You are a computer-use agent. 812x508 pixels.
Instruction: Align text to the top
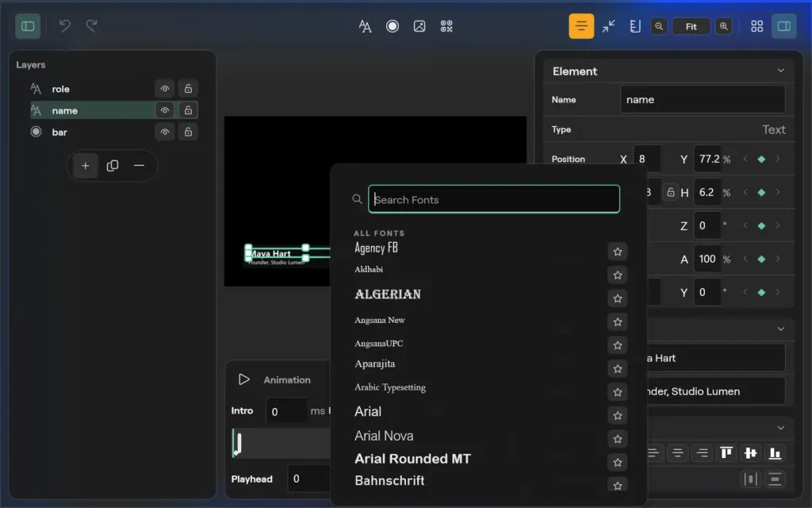(x=726, y=453)
